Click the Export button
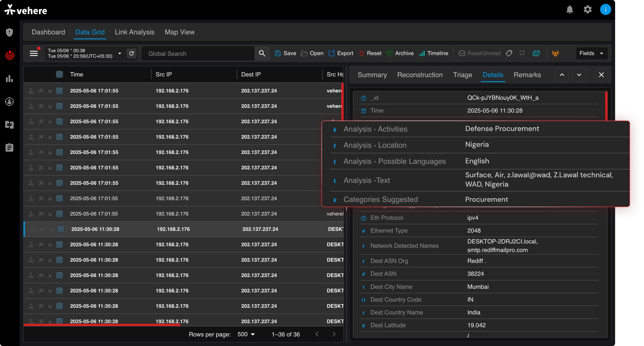The height and width of the screenshot is (346, 644). [x=341, y=54]
